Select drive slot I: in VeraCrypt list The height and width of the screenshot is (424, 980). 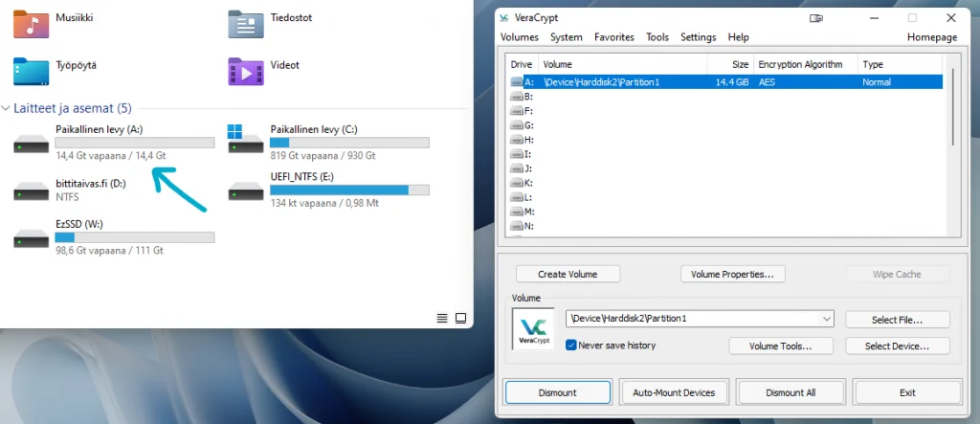click(522, 154)
